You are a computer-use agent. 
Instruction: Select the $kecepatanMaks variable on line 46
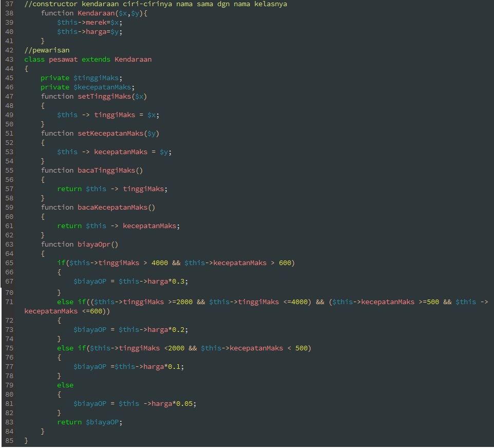click(x=104, y=87)
